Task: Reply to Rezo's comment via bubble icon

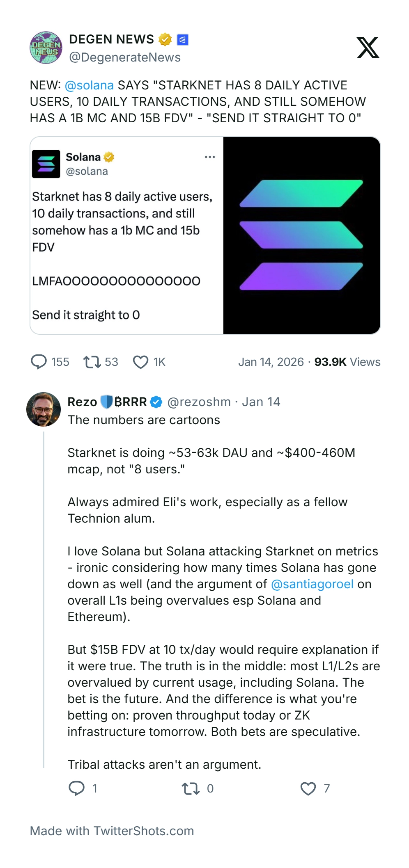Action: (x=76, y=788)
